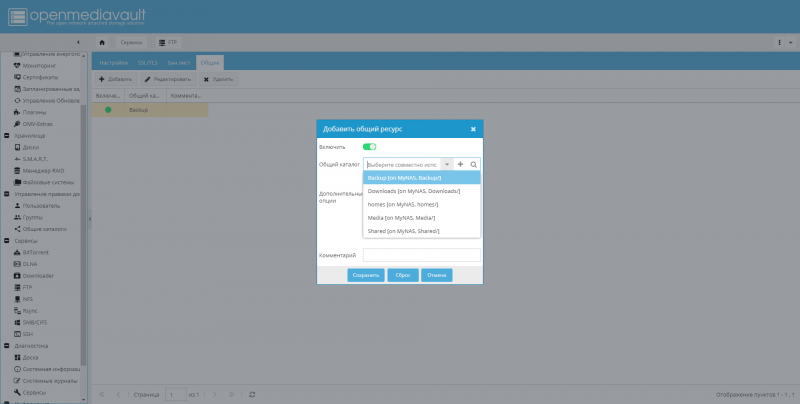Image resolution: width=800 pixels, height=404 pixels.
Task: Click the Сохранить button
Action: point(366,275)
